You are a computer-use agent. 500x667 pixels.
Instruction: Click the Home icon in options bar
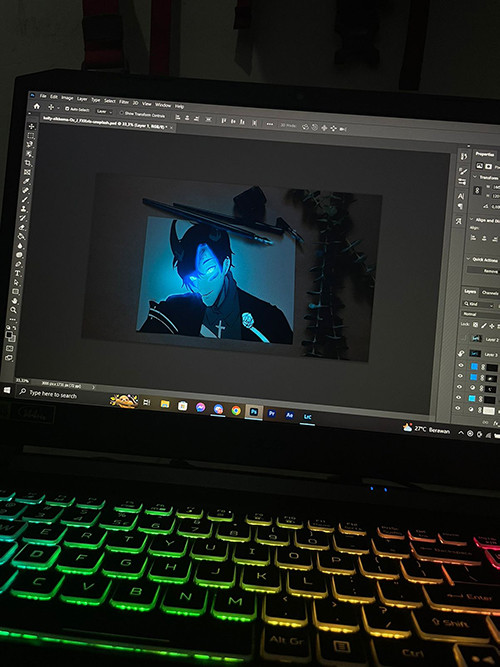37,106
